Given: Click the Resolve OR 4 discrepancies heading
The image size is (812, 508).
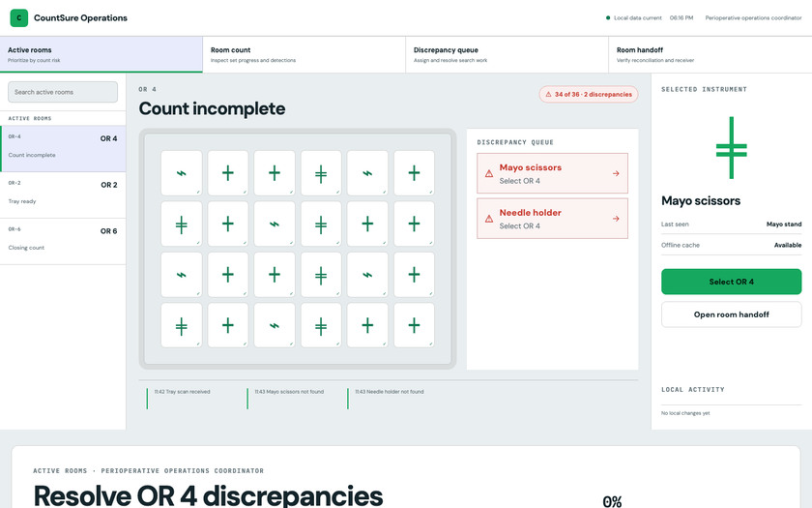Looking at the screenshot, I should [208, 495].
